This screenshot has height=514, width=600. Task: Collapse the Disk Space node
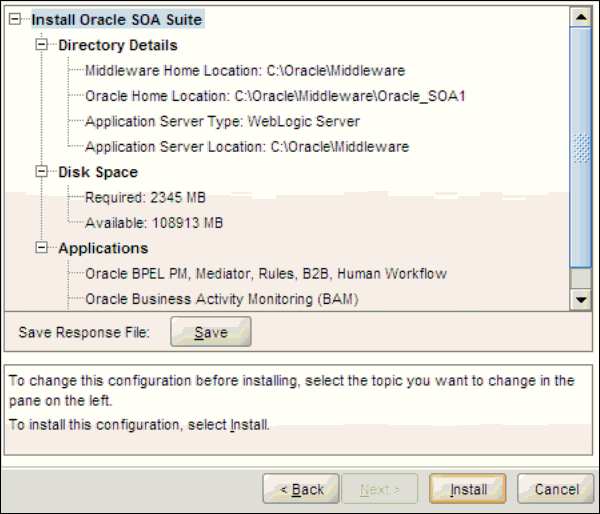click(41, 172)
